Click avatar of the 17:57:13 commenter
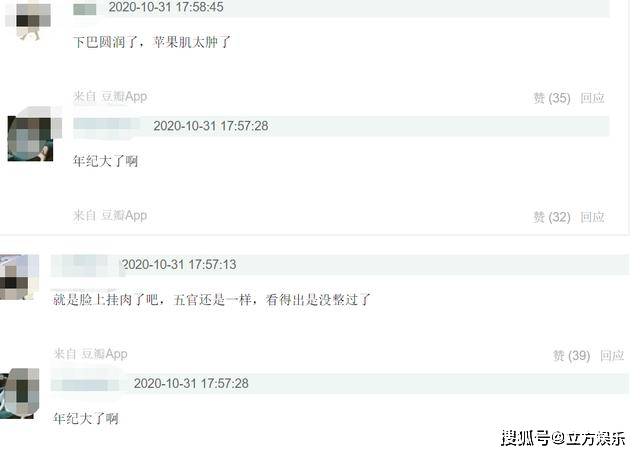640x455 pixels. pos(19,277)
